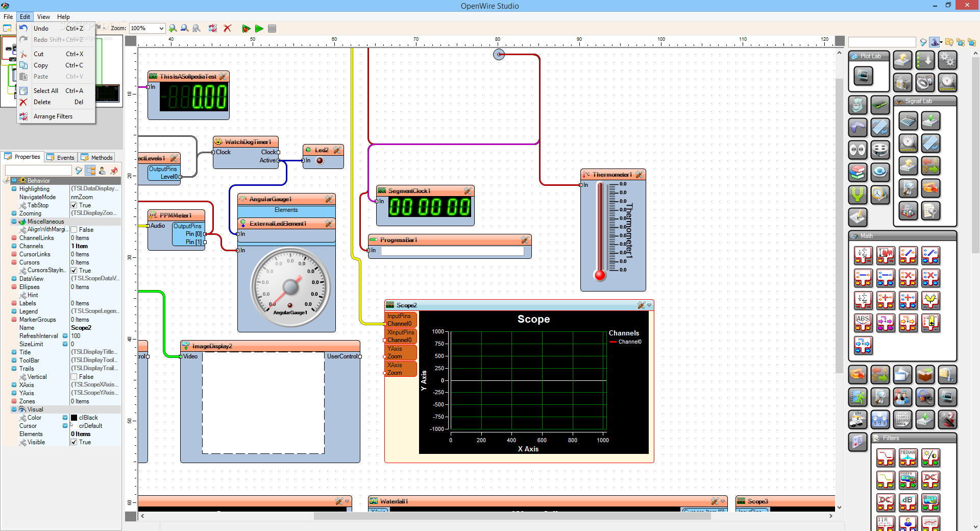Viewport: 980px width, 531px height.
Task: Select the dB filter component icon
Action: [908, 502]
